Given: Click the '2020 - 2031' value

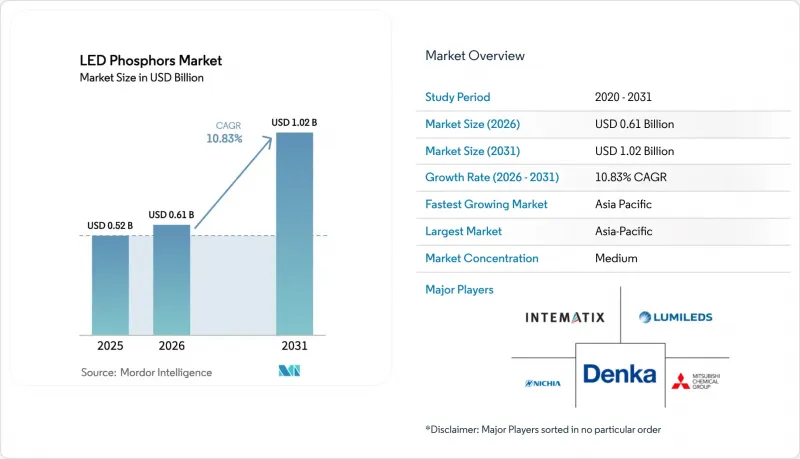Looking at the screenshot, I should click(x=623, y=97).
